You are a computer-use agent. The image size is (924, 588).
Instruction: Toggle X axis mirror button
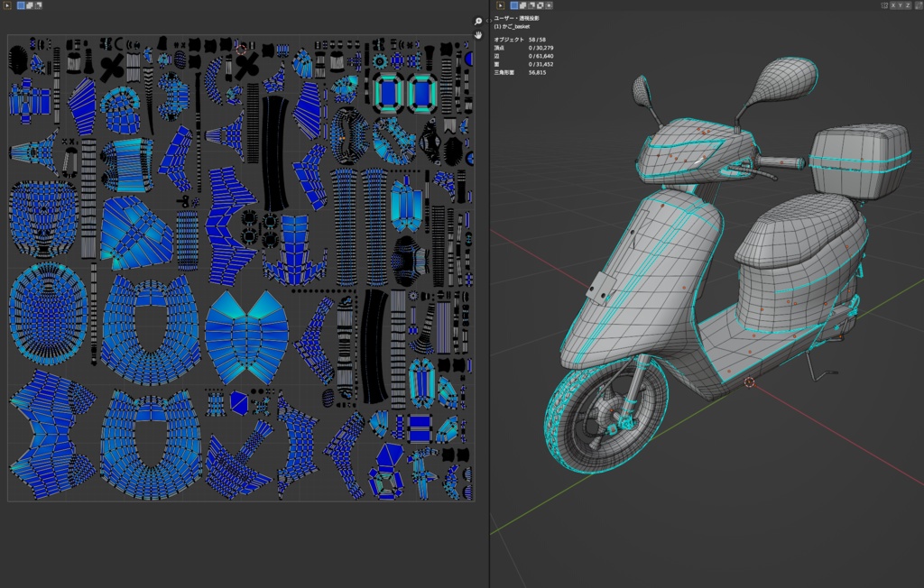click(893, 5)
